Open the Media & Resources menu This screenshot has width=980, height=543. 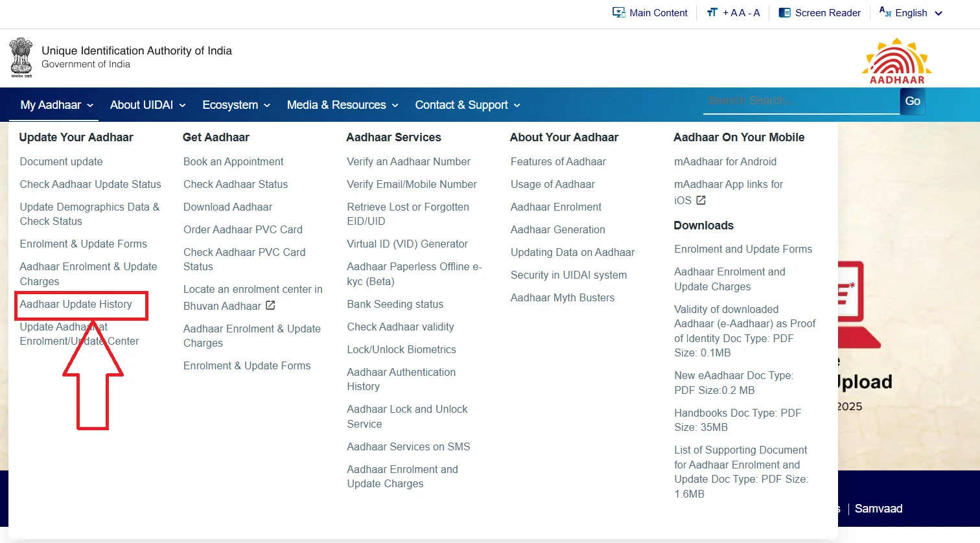[x=342, y=105]
